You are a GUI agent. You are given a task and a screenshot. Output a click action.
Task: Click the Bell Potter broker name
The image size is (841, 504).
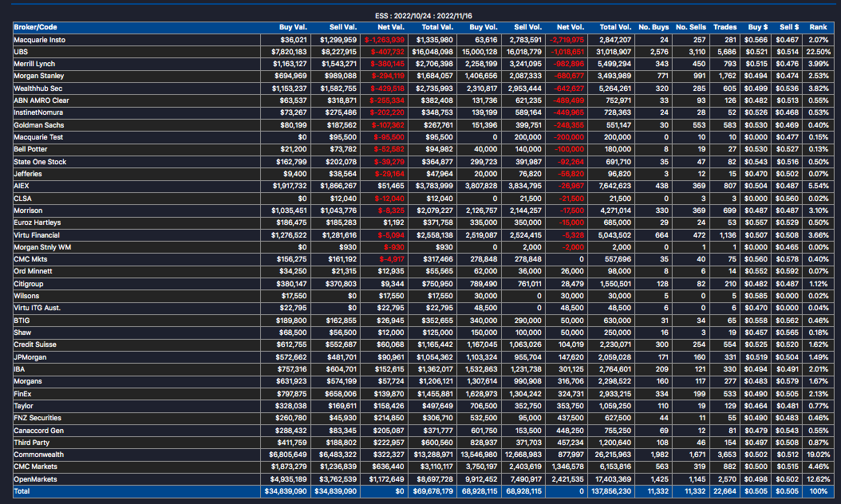[30, 149]
